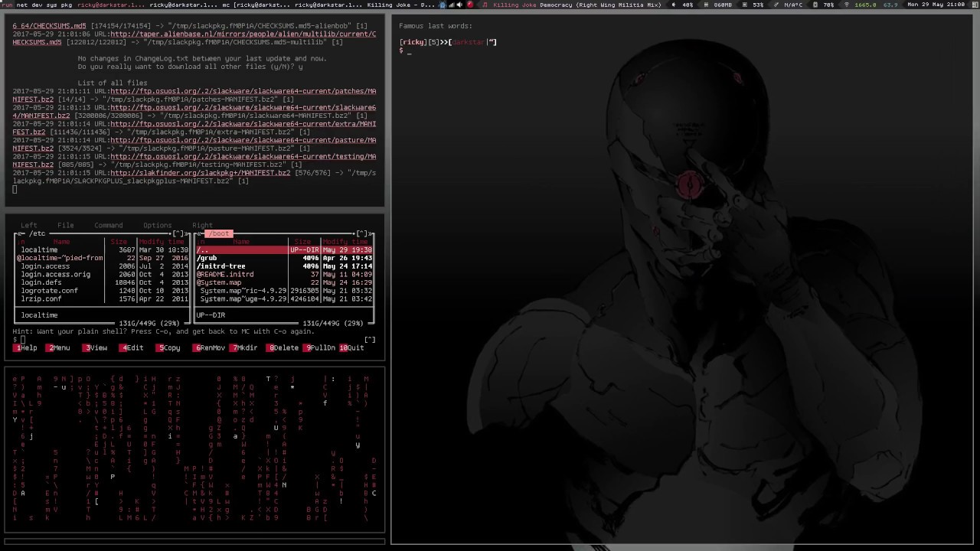Open the Right menu in Midnight Commander
This screenshot has height=551, width=980.
203,225
